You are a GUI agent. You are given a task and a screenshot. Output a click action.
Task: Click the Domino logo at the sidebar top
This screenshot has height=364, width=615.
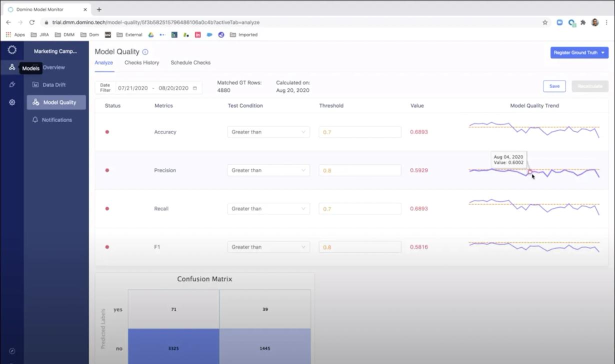click(11, 49)
